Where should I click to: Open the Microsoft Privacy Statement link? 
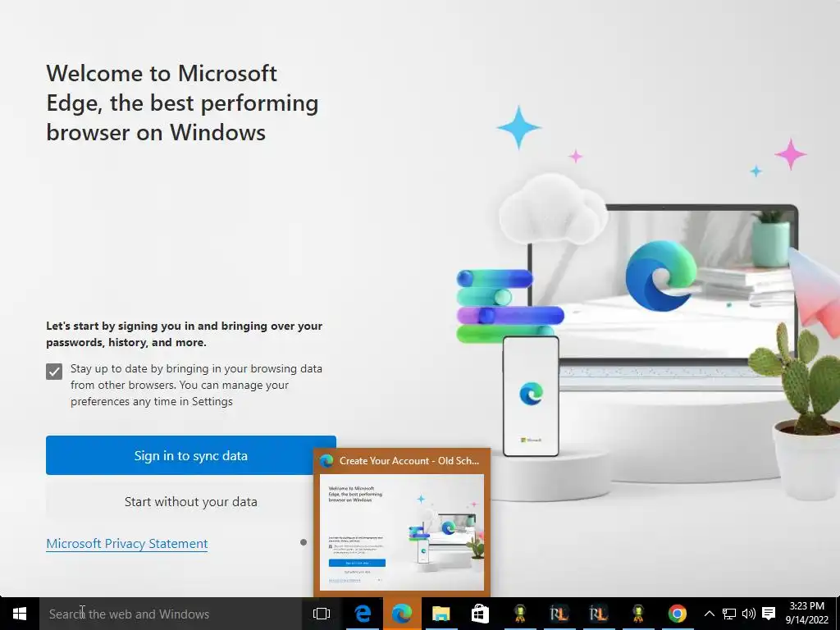coord(127,543)
